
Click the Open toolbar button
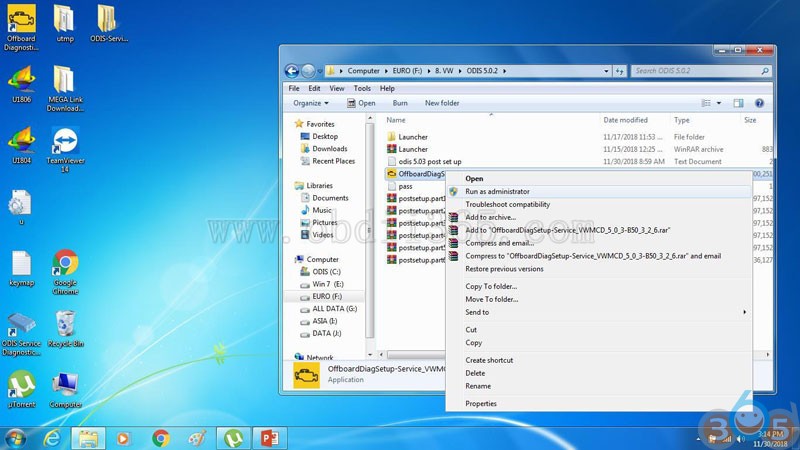(x=361, y=103)
